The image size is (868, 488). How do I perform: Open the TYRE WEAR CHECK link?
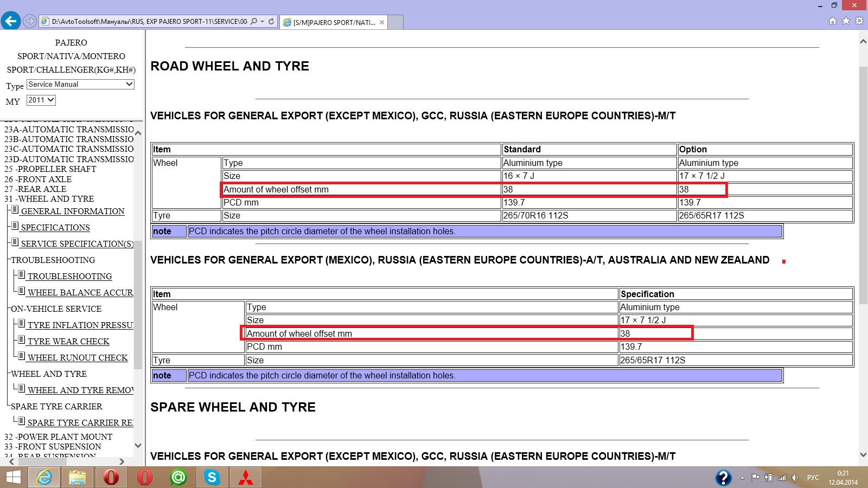68,342
